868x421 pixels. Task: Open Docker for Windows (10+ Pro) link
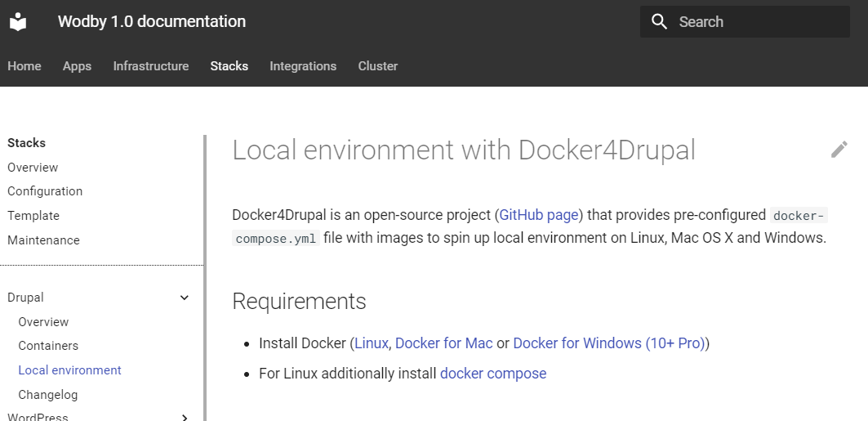click(x=609, y=343)
